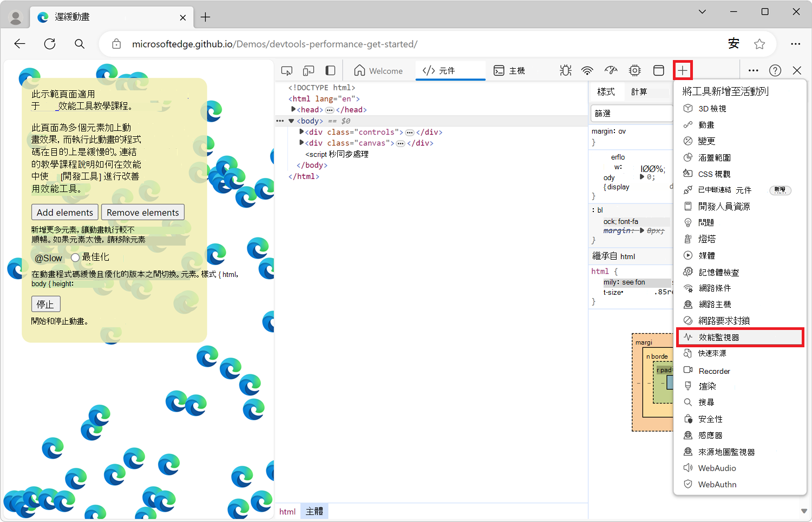812x522 pixels.
Task: Click html breadcrumb in bottom bar
Action: (x=287, y=512)
